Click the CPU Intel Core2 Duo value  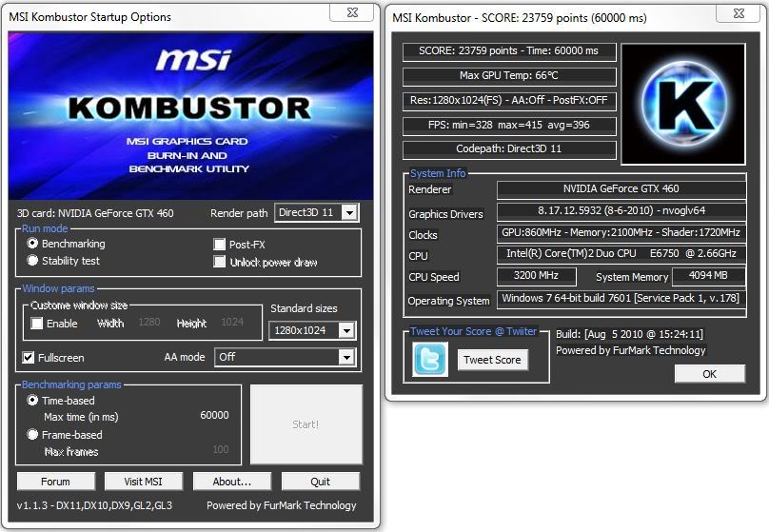(621, 253)
